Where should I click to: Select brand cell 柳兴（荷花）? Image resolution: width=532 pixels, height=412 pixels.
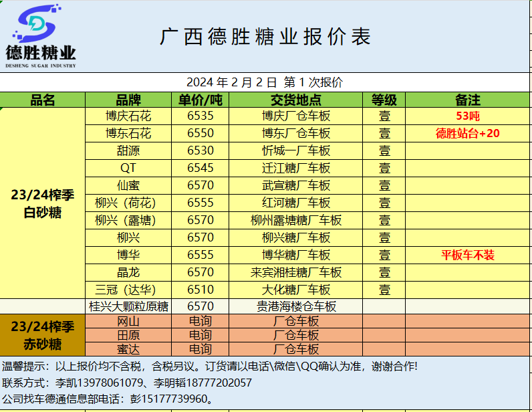tap(128, 203)
